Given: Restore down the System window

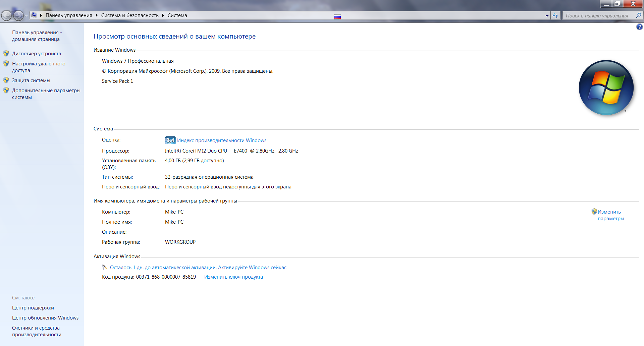Looking at the screenshot, I should click(617, 4).
